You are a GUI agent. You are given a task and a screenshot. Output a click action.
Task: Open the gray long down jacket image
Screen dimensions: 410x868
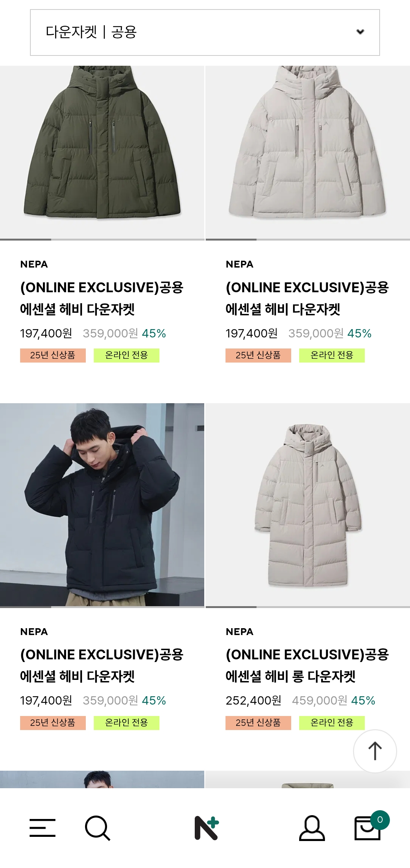coord(308,504)
